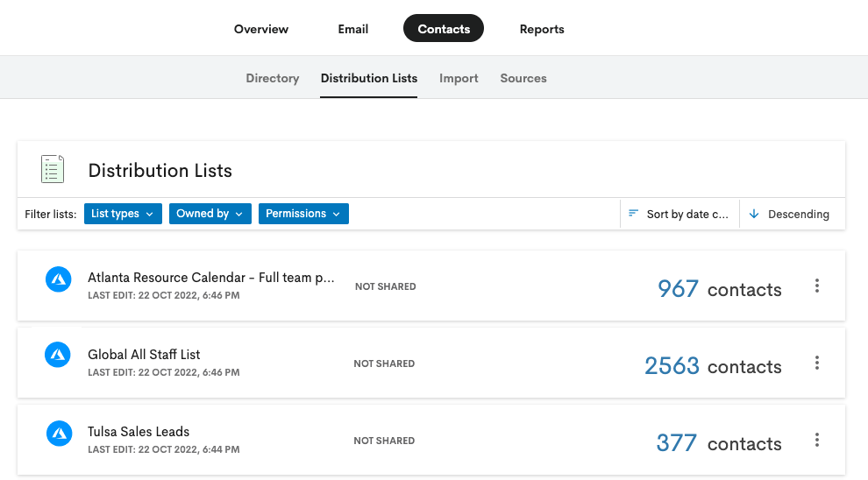Image resolution: width=868 pixels, height=480 pixels.
Task: Switch to the Directory subtab
Action: click(273, 78)
